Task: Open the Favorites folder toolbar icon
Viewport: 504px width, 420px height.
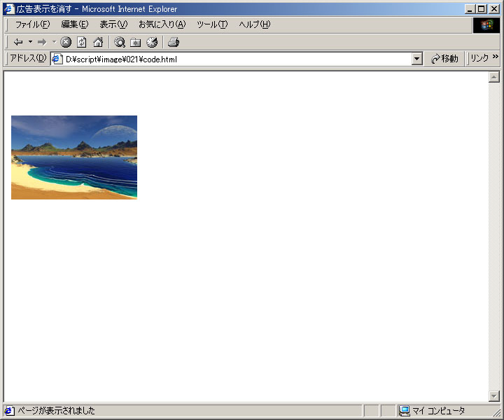Action: tap(136, 42)
